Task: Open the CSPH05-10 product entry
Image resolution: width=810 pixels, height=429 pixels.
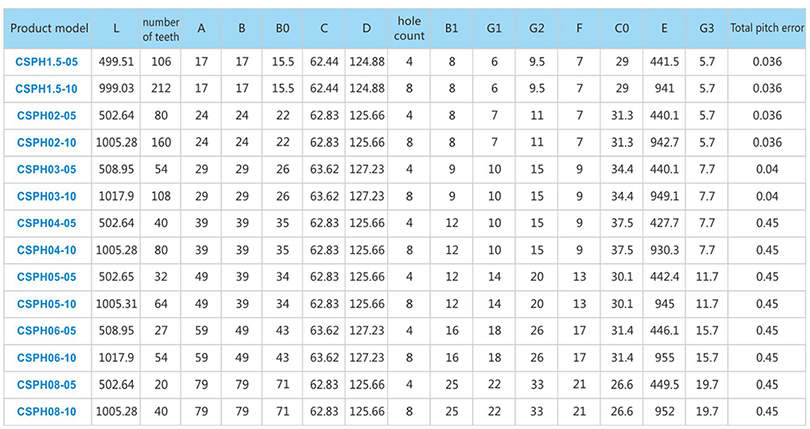Action: point(46,304)
